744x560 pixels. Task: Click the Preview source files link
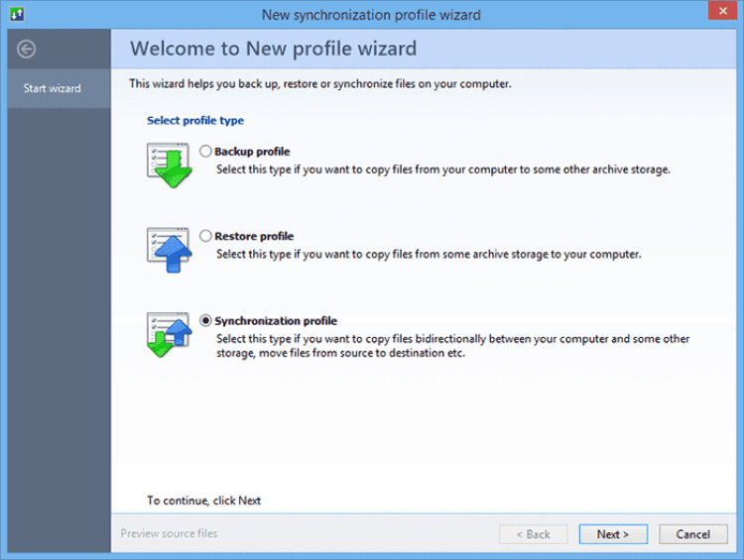[x=169, y=533]
